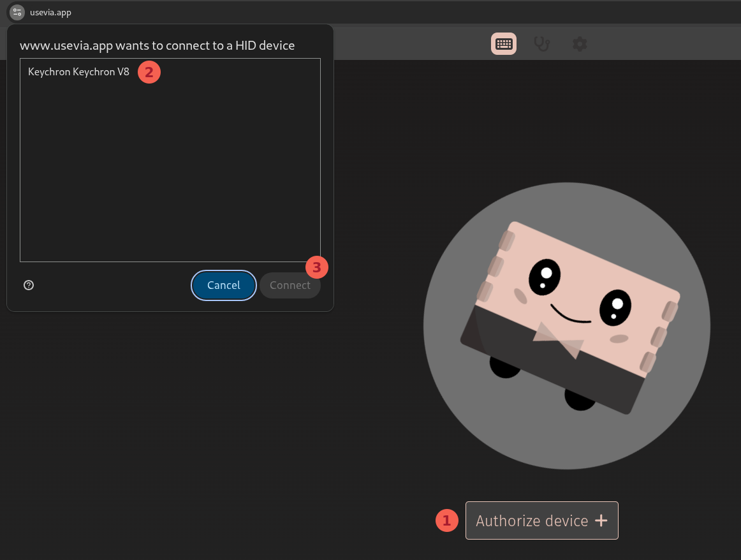Select the Configure keyboard icon
Viewport: 741px width, 560px height.
click(503, 43)
